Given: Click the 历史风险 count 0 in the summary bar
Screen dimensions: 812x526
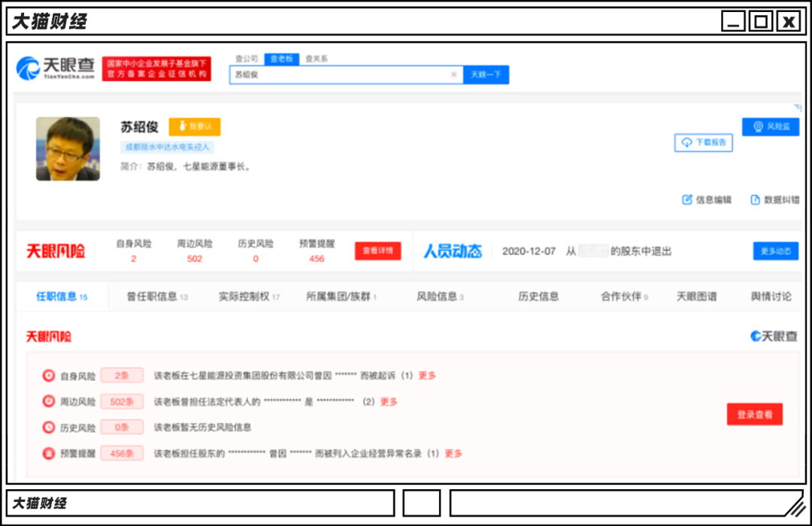Looking at the screenshot, I should tap(256, 258).
